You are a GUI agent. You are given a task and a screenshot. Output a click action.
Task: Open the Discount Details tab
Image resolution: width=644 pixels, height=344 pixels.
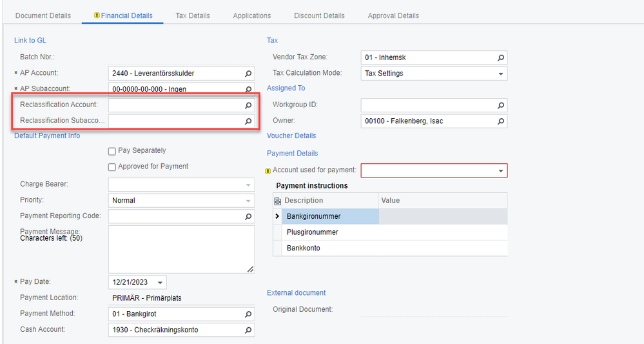click(x=319, y=15)
